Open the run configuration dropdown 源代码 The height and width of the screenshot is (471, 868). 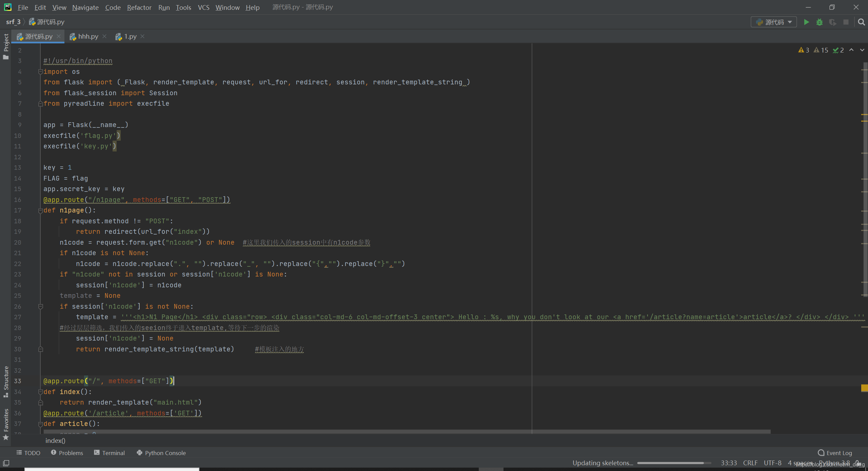[x=774, y=22]
